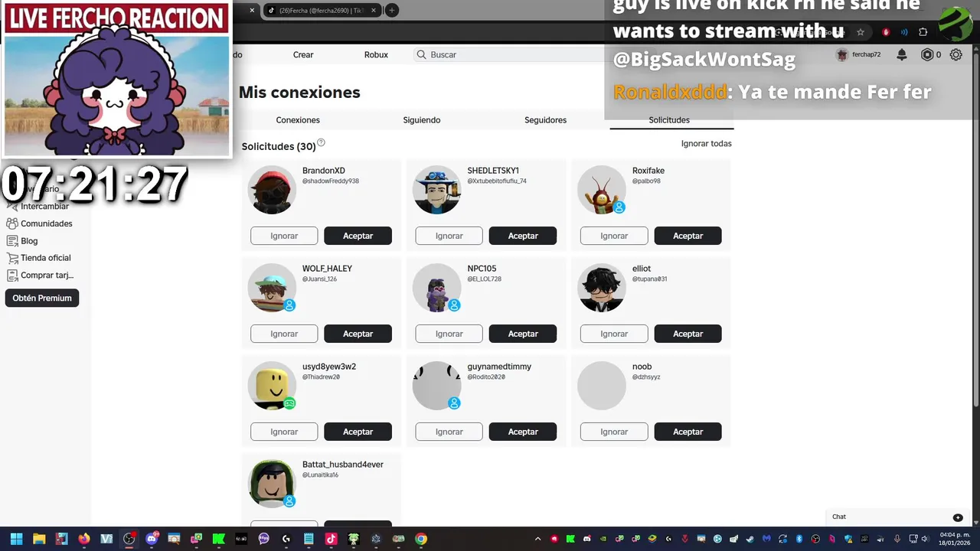Open the Crear navigation item
Screen dimensions: 980x551
click(303, 54)
